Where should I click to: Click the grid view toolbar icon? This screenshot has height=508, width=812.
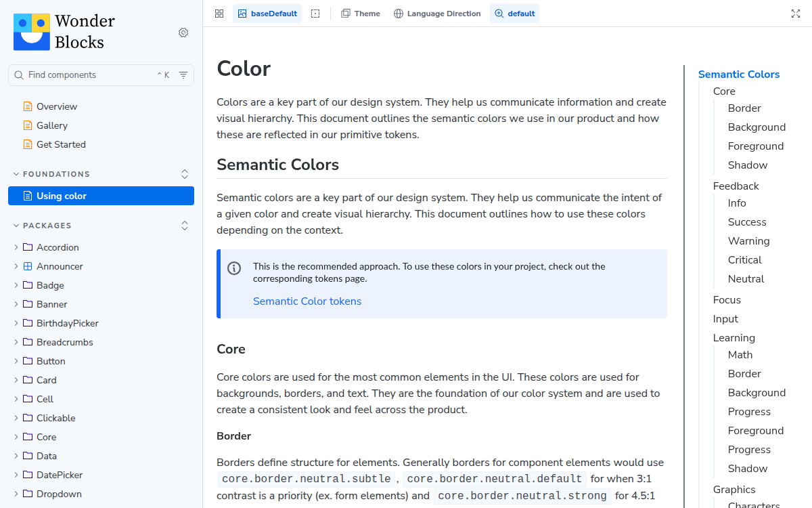(x=219, y=14)
